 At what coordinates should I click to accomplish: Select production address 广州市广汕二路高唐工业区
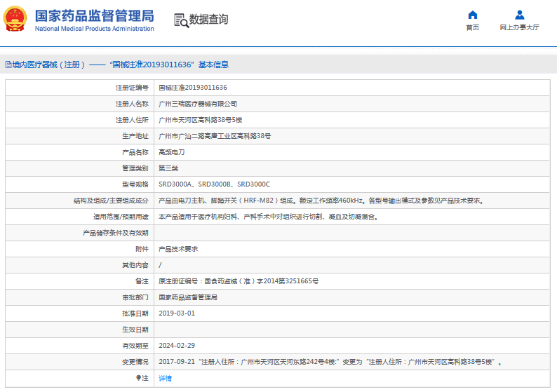click(215, 136)
